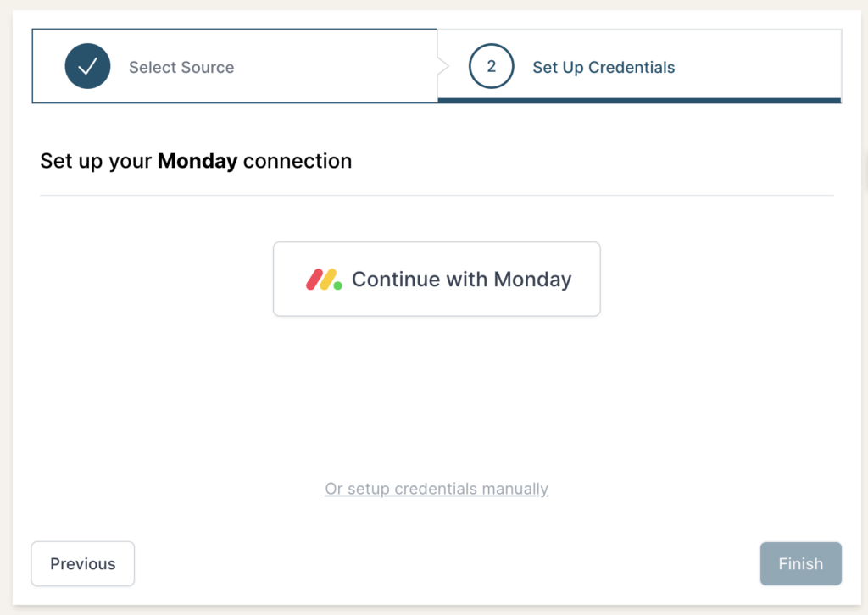Click the green dot of Monday logo
Image resolution: width=868 pixels, height=615 pixels.
click(337, 285)
